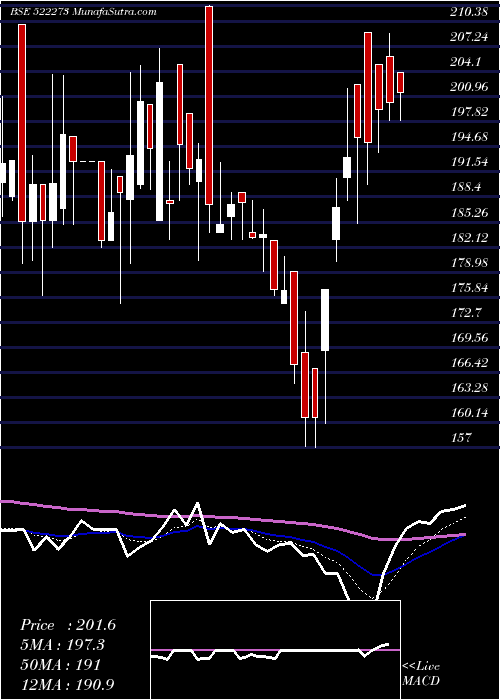Viewport: 500px width, 700px height.
Task: Click the last red candle near 201.6
Action: (x=400, y=82)
